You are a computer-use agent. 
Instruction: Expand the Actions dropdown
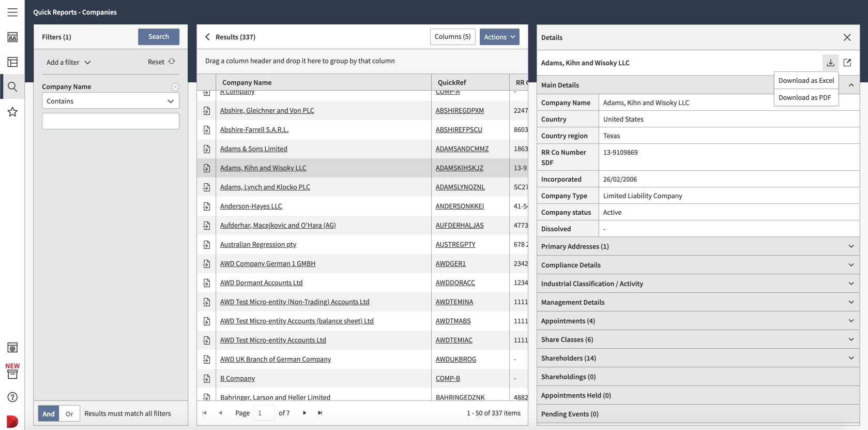pyautogui.click(x=499, y=37)
